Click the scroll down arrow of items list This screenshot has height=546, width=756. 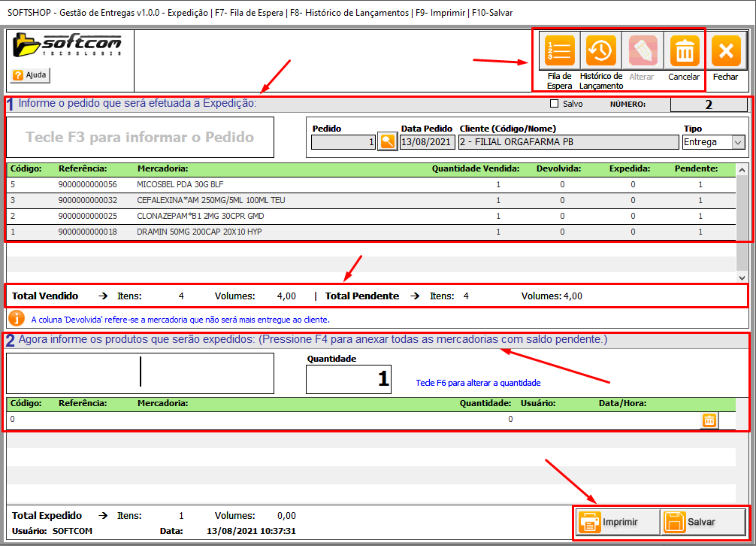[742, 277]
